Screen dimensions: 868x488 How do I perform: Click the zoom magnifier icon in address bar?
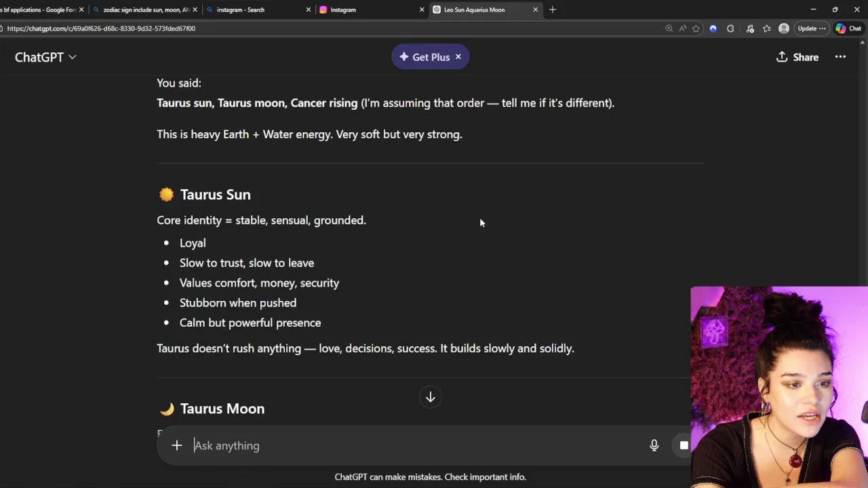pos(669,28)
